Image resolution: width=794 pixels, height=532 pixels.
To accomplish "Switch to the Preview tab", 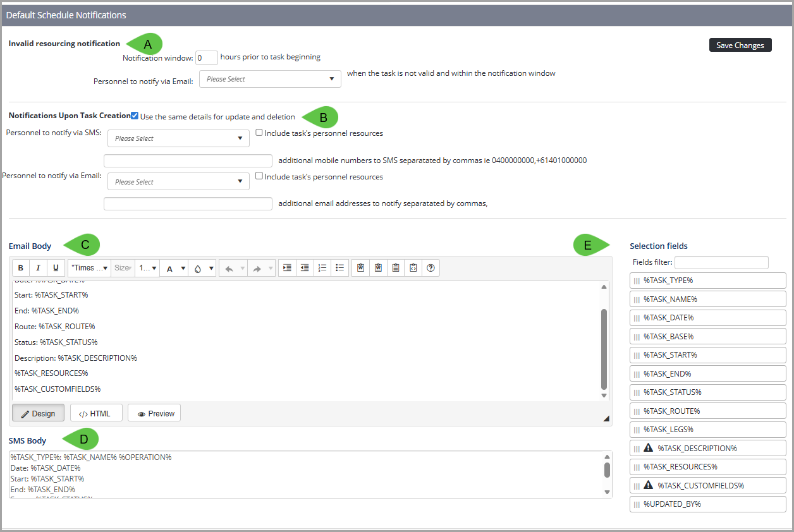I will click(x=154, y=413).
